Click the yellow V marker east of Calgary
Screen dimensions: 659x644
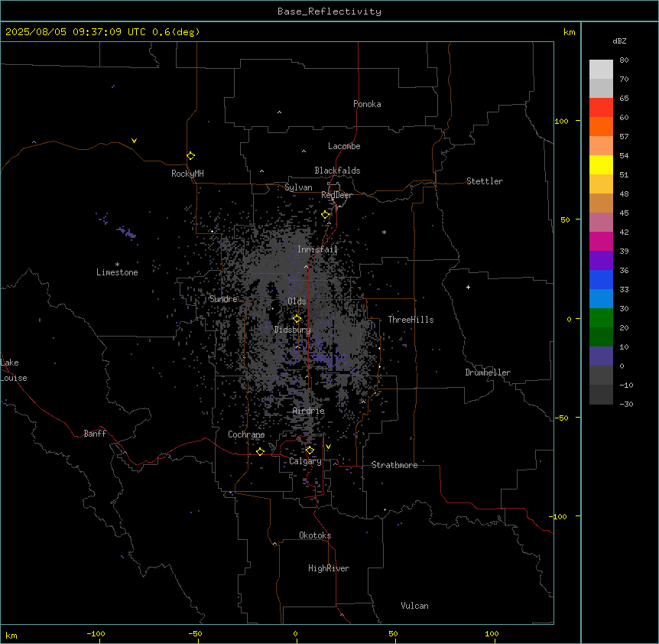328,447
